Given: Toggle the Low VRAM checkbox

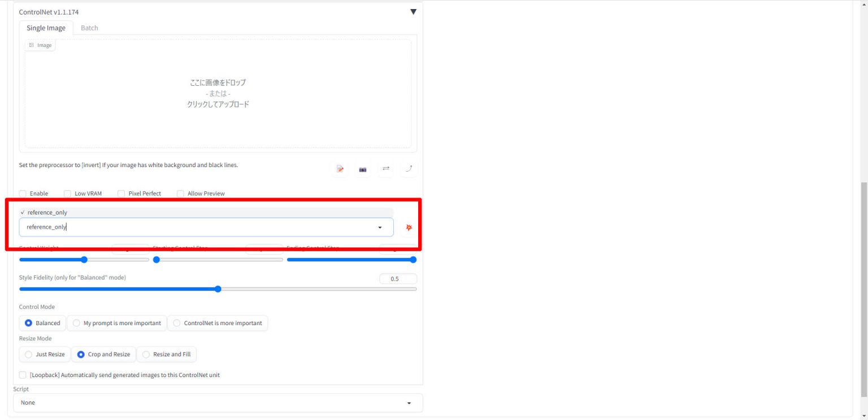Looking at the screenshot, I should pos(68,194).
